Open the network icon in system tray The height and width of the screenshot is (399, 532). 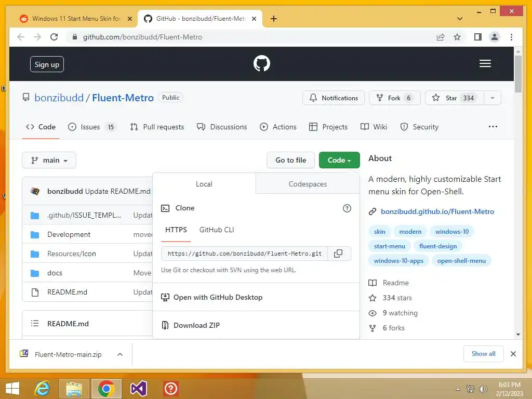click(470, 389)
